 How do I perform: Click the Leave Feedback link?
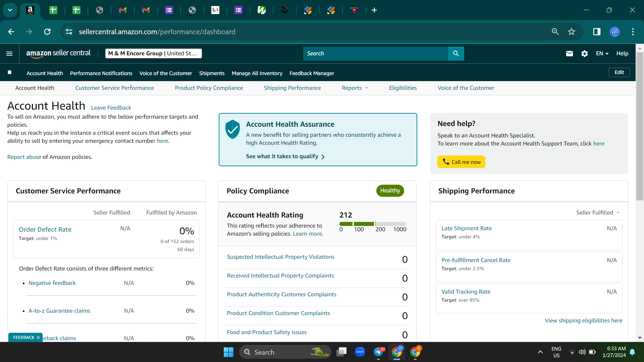111,108
